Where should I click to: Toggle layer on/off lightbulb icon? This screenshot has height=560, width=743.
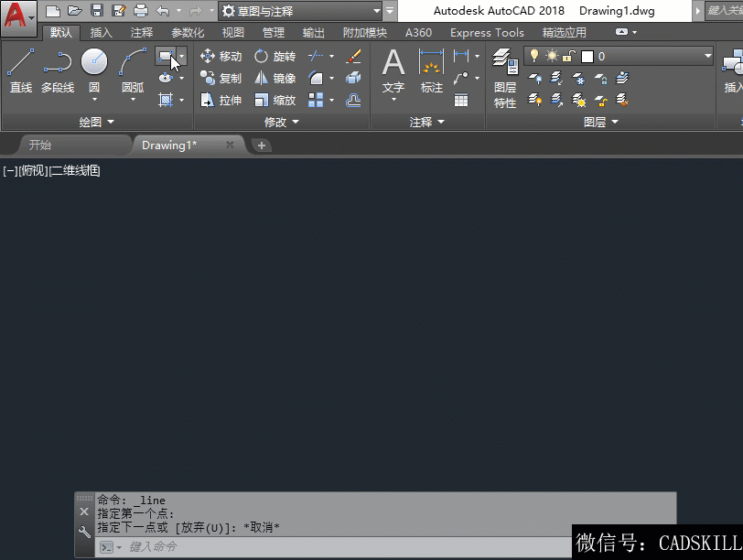pyautogui.click(x=534, y=57)
